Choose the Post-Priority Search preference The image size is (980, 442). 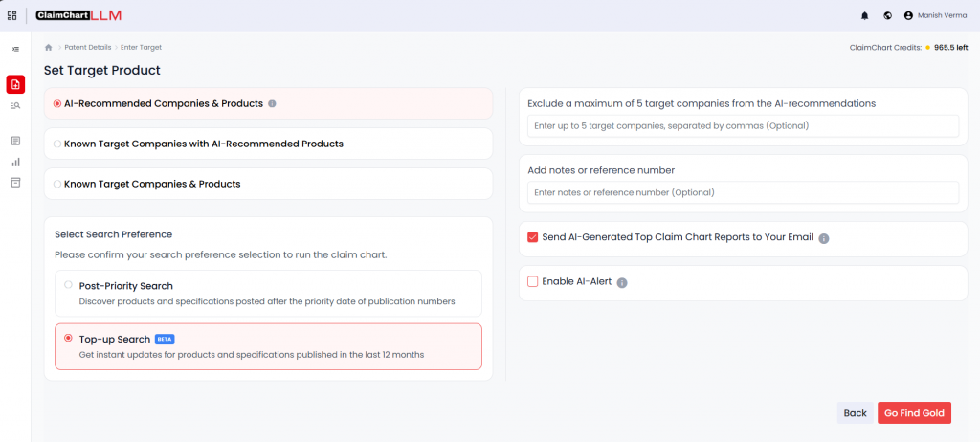(68, 285)
